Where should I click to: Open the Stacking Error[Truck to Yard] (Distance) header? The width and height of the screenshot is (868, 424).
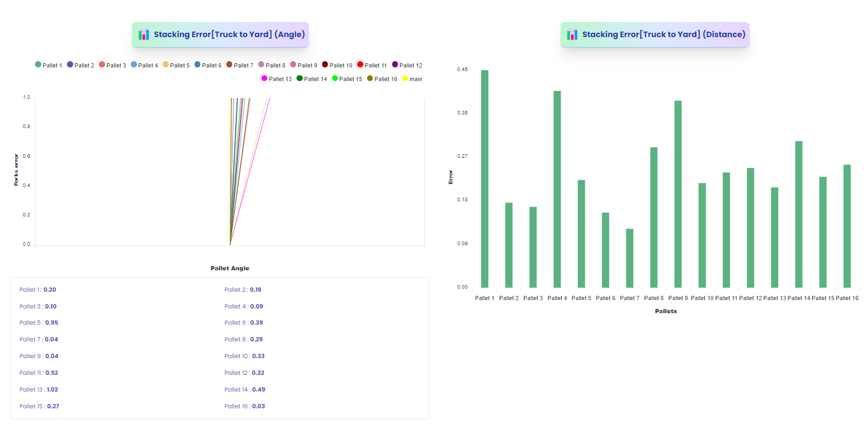(x=655, y=35)
